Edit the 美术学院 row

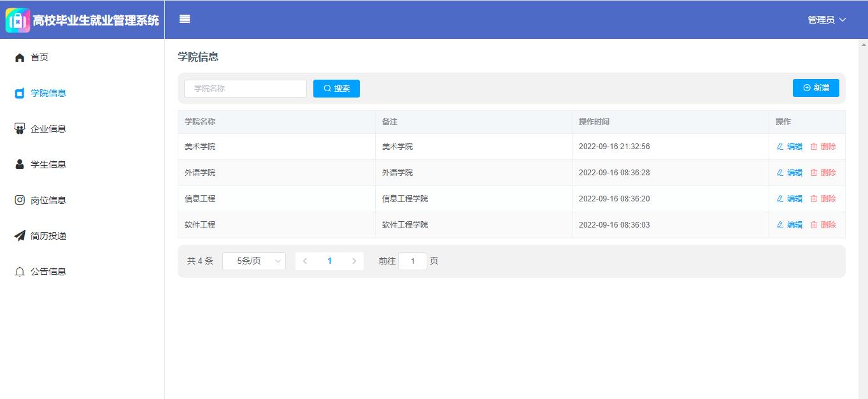790,147
